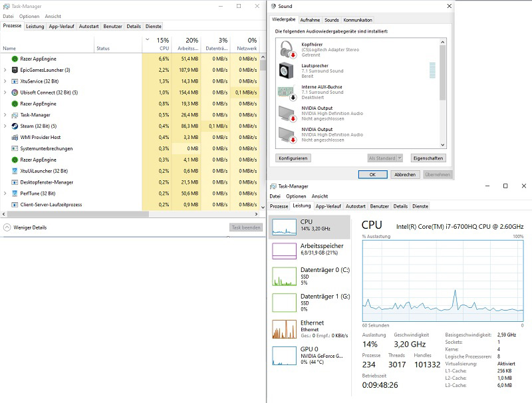The height and width of the screenshot is (403, 532).
Task: Open the Optionen menu in left Task-Manager
Action: pyautogui.click(x=29, y=16)
